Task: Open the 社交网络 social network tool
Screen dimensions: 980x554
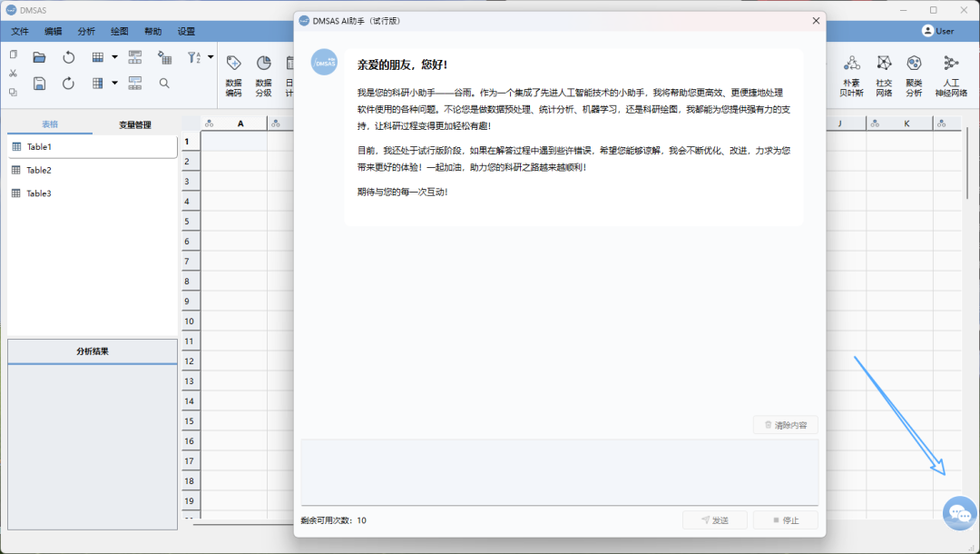Action: click(x=883, y=74)
